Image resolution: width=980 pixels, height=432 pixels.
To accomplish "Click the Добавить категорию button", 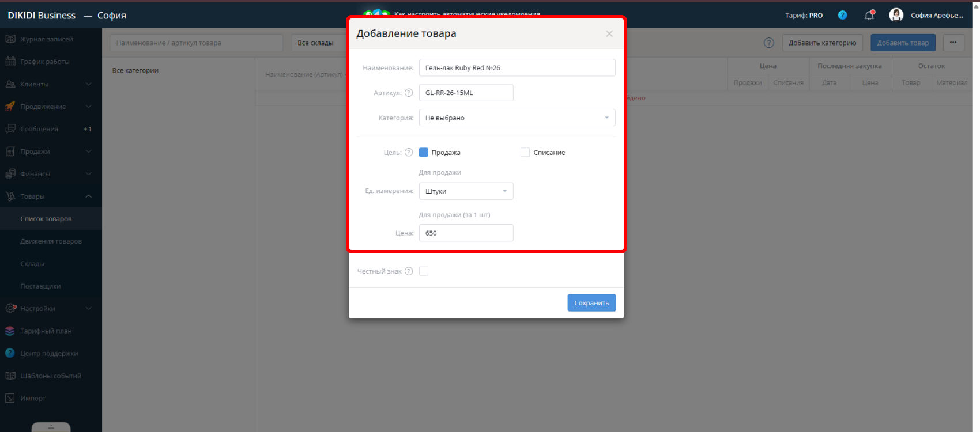I will click(x=822, y=43).
